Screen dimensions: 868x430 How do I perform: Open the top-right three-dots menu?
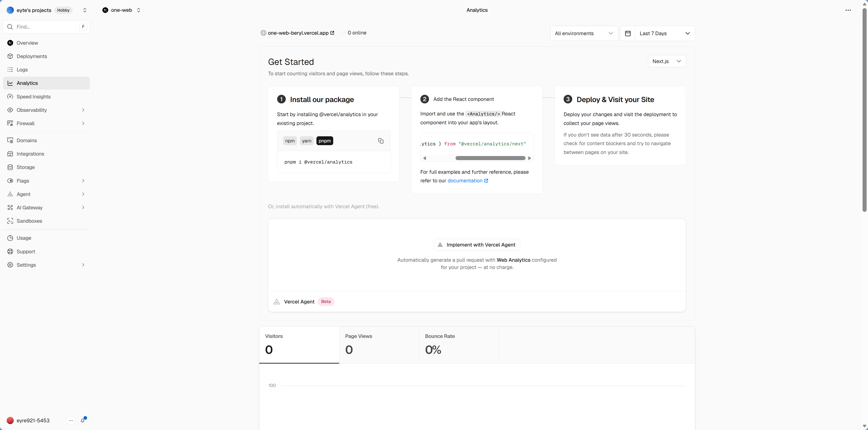848,10
